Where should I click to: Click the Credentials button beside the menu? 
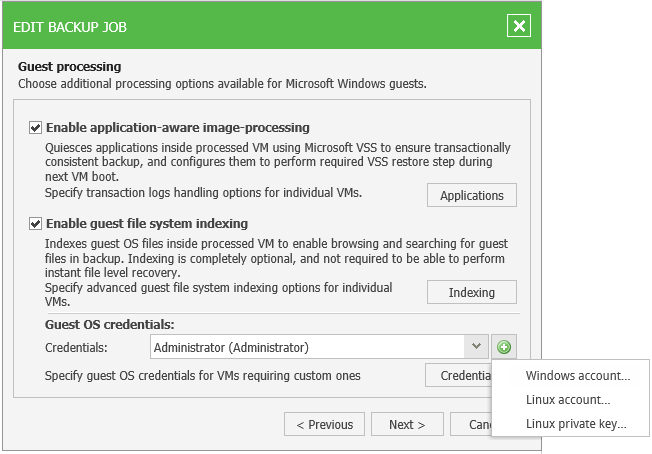(458, 376)
